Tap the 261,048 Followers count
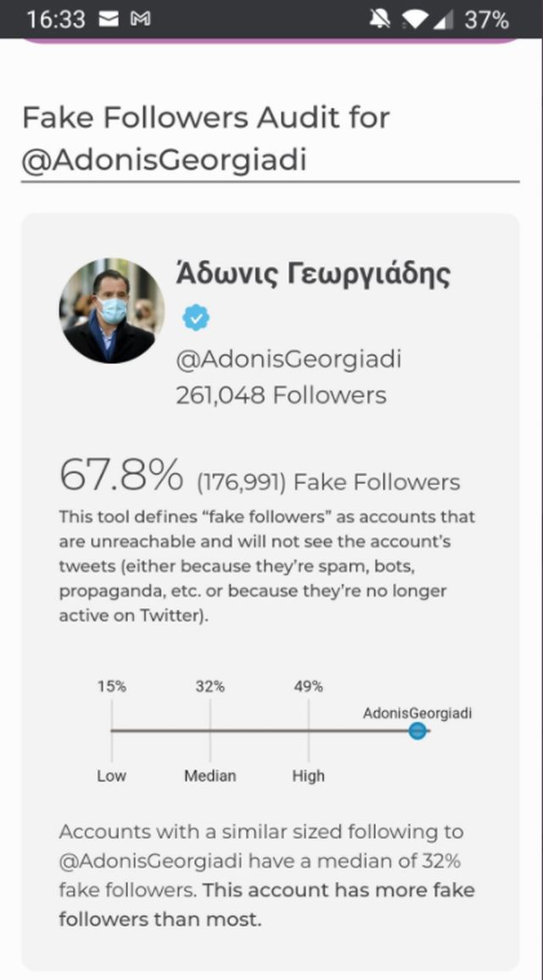This screenshot has height=980, width=543. coord(281,395)
